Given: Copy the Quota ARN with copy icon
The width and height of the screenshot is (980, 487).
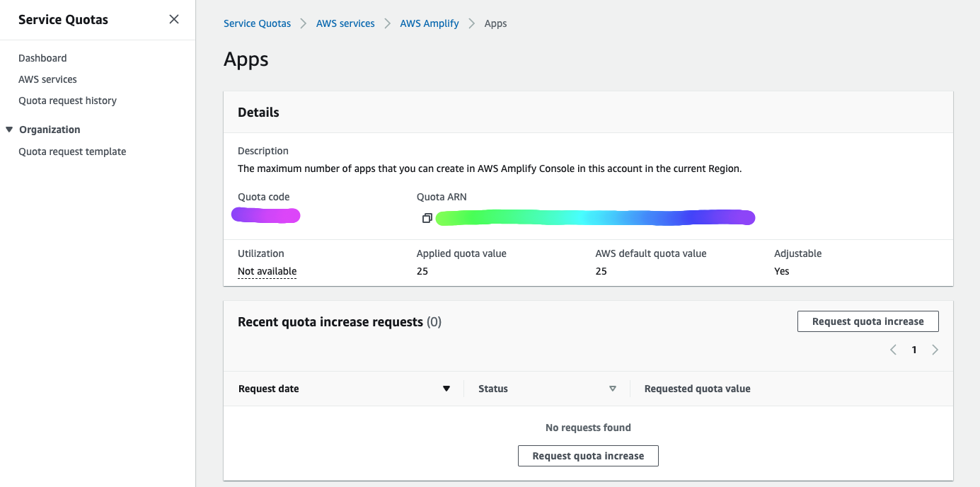Looking at the screenshot, I should coord(427,218).
